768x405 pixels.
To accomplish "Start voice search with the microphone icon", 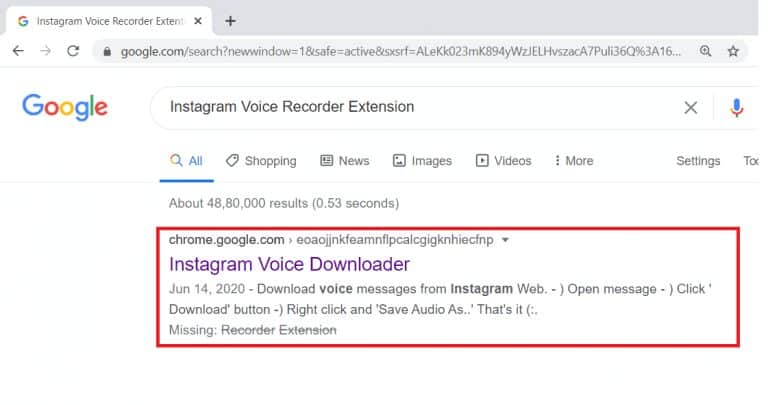I will point(737,107).
